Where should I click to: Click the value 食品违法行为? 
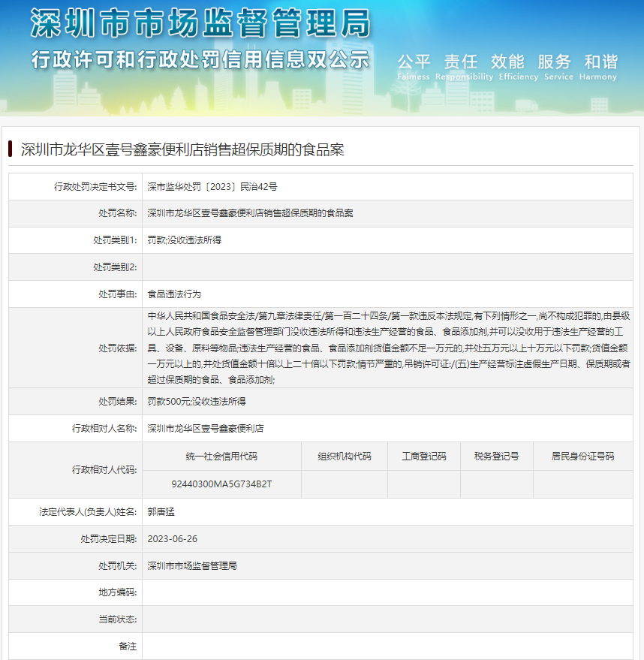pos(174,294)
